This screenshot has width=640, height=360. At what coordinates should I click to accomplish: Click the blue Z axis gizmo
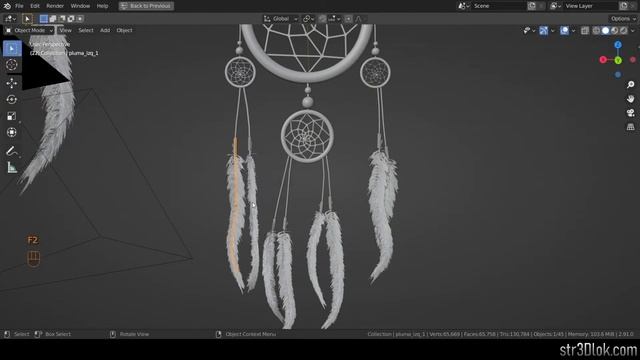[618, 45]
